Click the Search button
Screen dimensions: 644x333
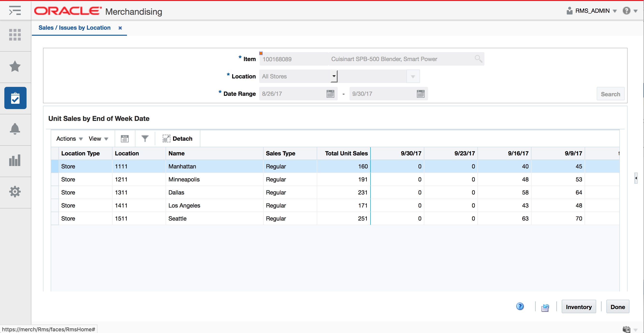610,94
